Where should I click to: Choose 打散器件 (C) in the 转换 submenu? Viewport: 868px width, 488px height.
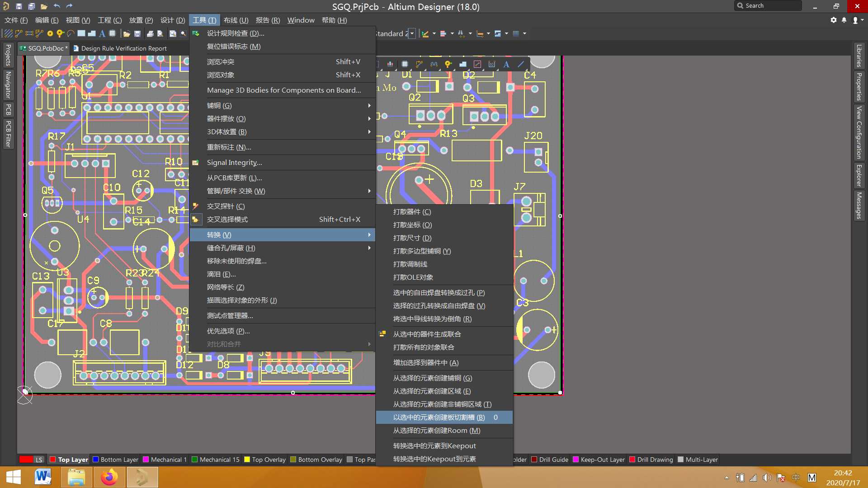(x=444, y=211)
